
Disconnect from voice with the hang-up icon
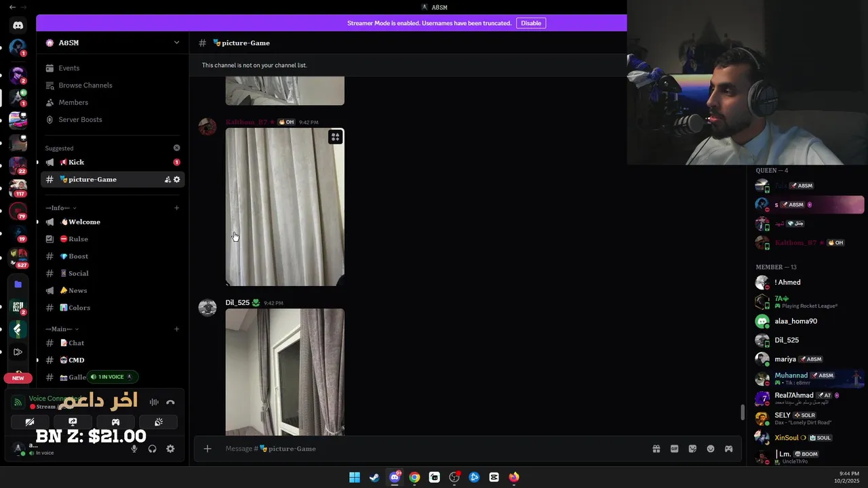pyautogui.click(x=170, y=402)
